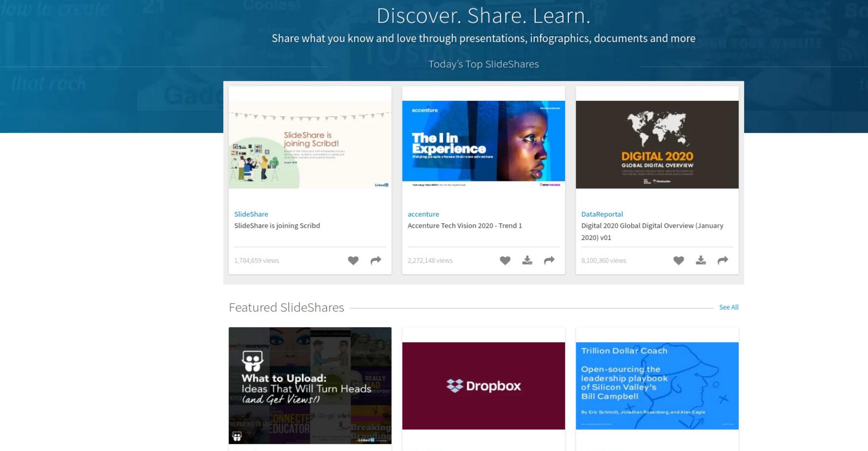The height and width of the screenshot is (451, 868).
Task: Open the DataReportal author link
Action: pos(602,214)
